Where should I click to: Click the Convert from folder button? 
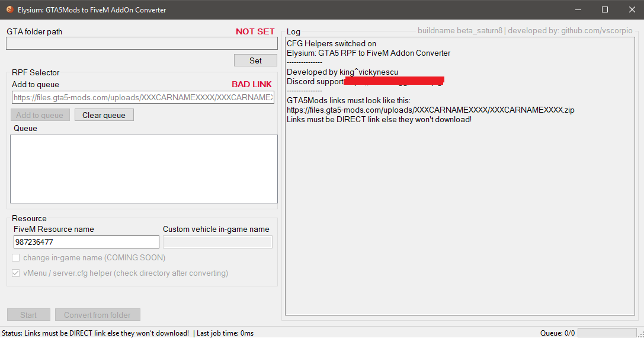[x=97, y=315]
